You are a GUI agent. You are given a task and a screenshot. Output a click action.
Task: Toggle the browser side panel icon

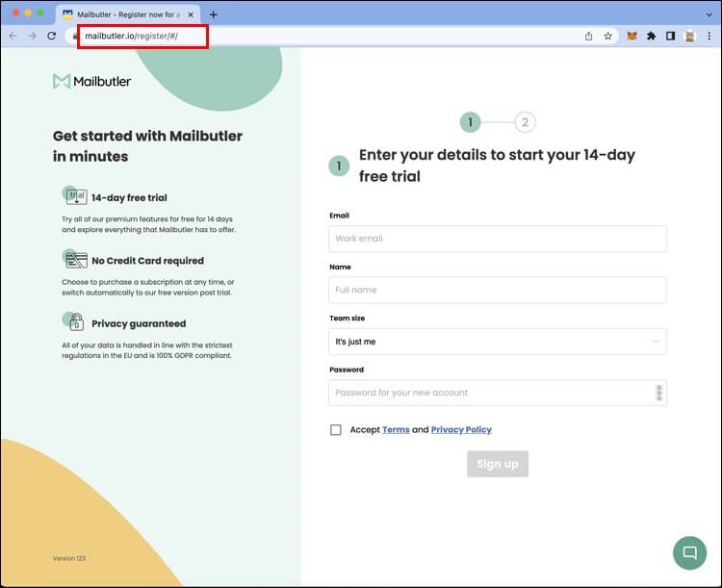pyautogui.click(x=670, y=36)
